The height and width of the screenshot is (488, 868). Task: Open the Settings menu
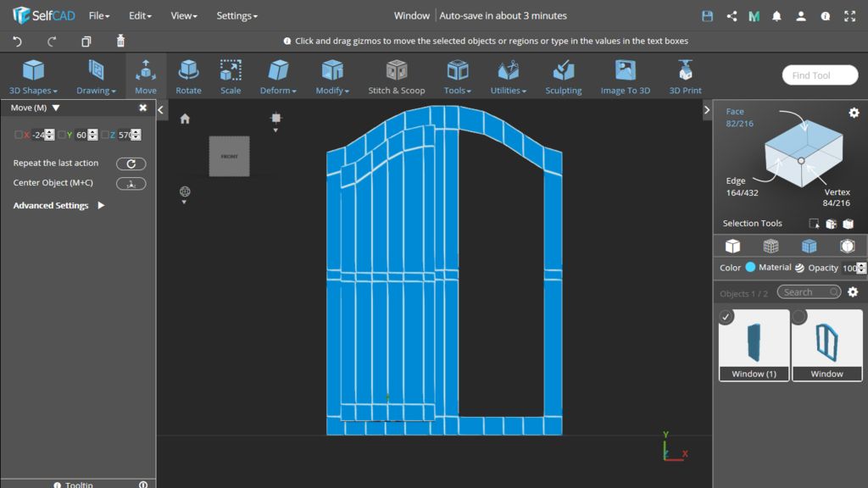tap(236, 15)
